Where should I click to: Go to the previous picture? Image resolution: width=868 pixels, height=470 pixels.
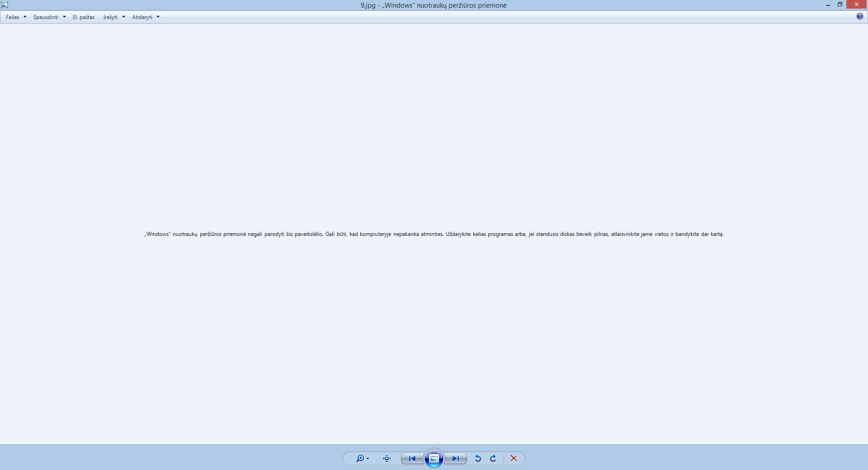pos(412,458)
